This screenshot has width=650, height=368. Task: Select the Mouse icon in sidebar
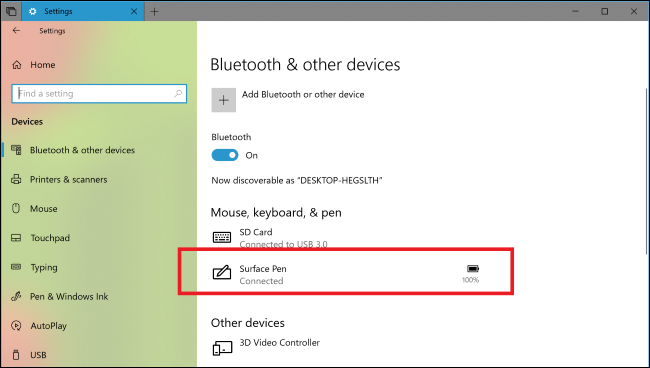pyautogui.click(x=16, y=208)
